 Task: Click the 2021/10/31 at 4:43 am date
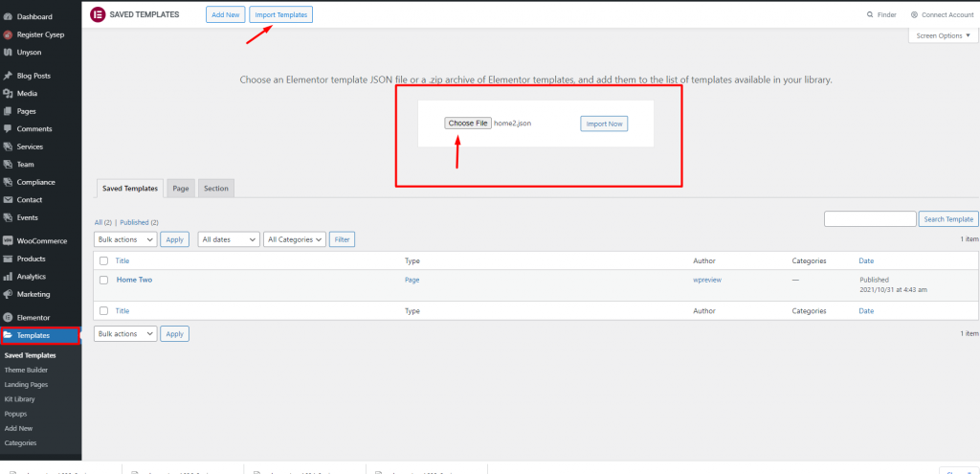coord(893,290)
